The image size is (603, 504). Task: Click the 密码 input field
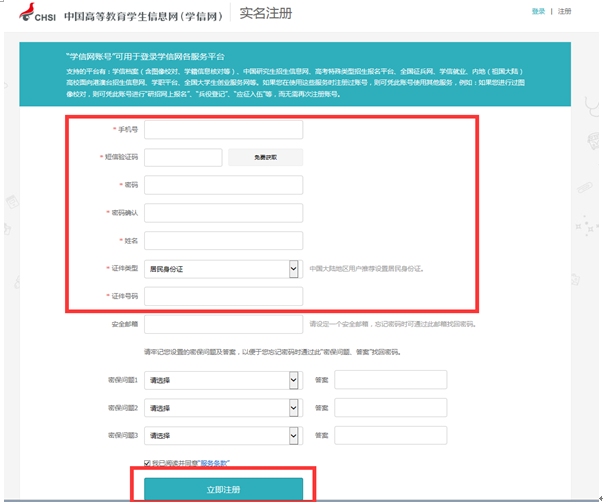[223, 185]
